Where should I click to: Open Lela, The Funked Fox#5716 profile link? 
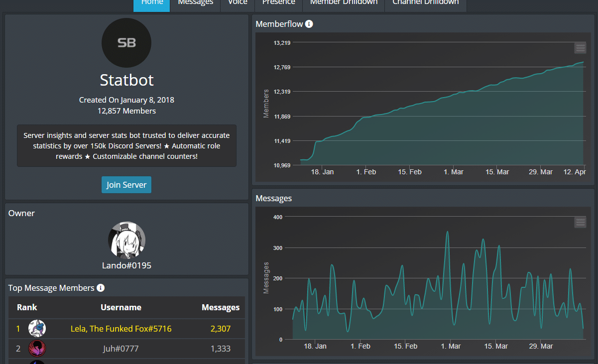[x=120, y=328]
